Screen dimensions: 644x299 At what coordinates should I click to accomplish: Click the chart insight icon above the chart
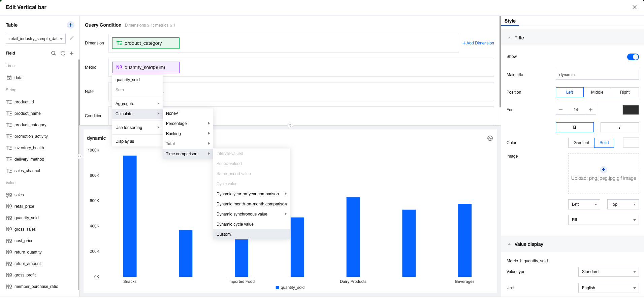[x=490, y=138]
